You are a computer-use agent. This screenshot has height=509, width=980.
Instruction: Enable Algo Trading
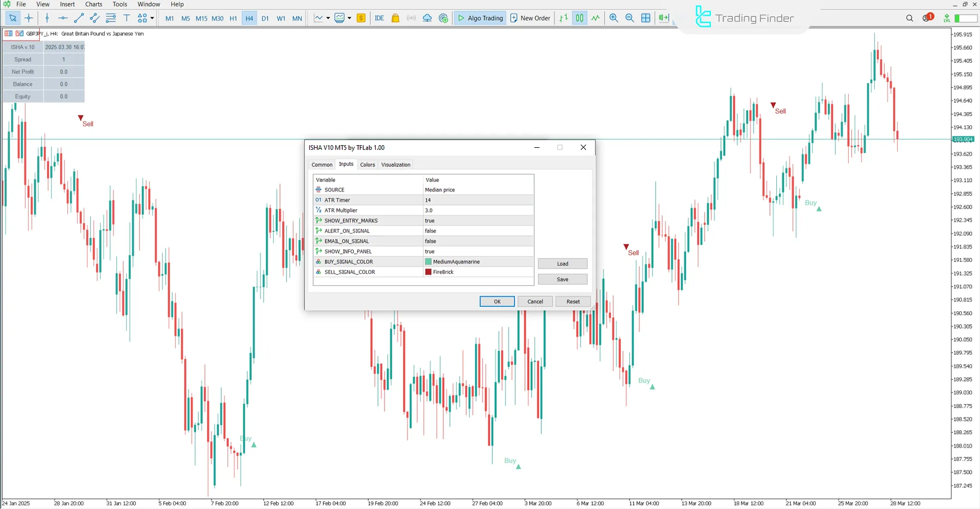[480, 18]
